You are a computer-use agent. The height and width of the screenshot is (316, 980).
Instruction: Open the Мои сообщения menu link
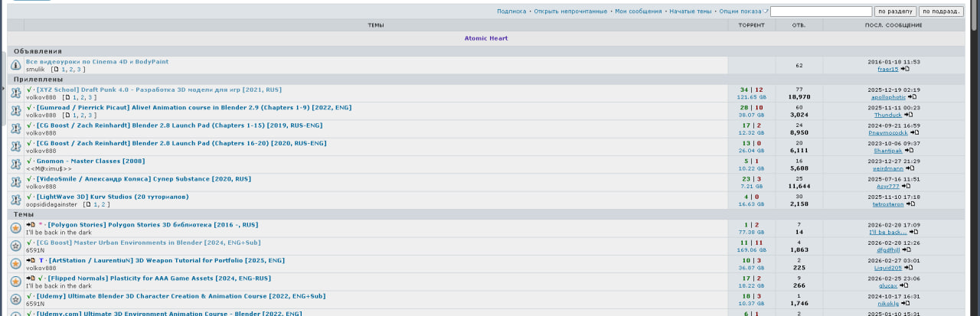tap(638, 11)
